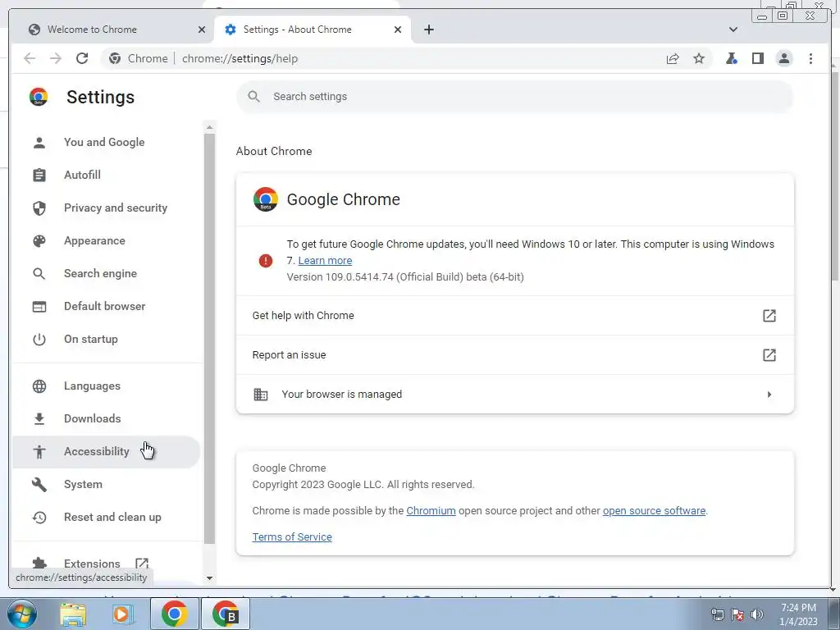The image size is (840, 630).
Task: Click the address bar URL
Action: click(x=240, y=58)
